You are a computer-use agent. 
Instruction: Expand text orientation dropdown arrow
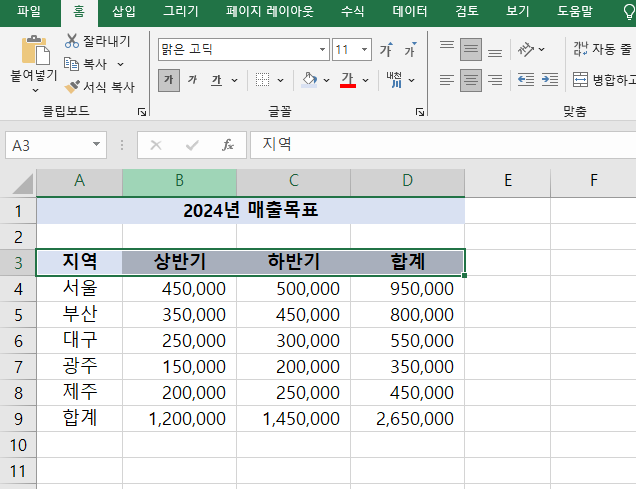tap(541, 49)
